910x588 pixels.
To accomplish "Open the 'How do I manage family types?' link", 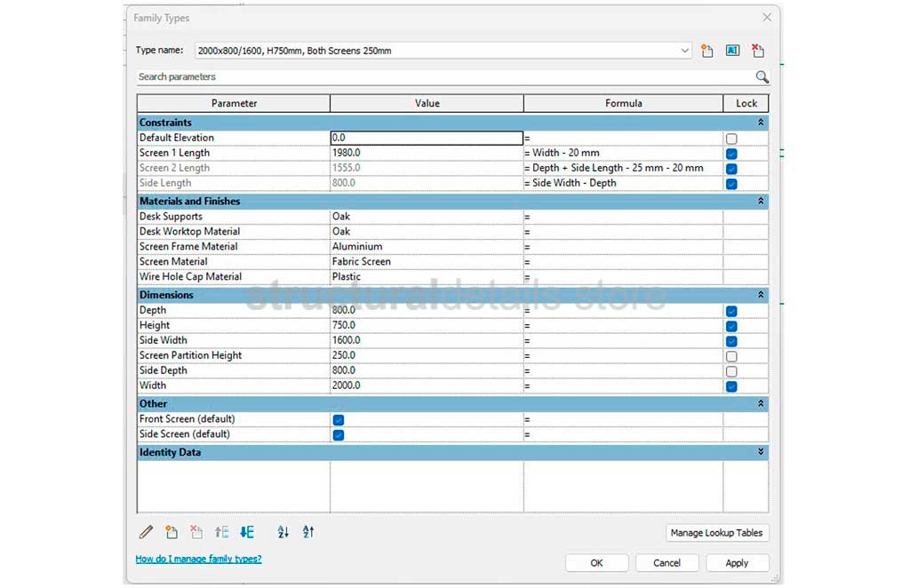I will pyautogui.click(x=198, y=559).
